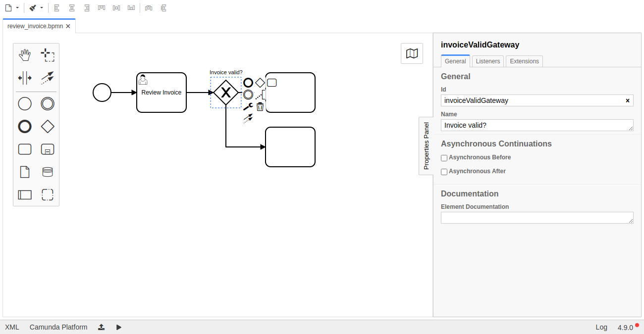The image size is (644, 334).
Task: Switch to the Listeners tab
Action: point(488,61)
